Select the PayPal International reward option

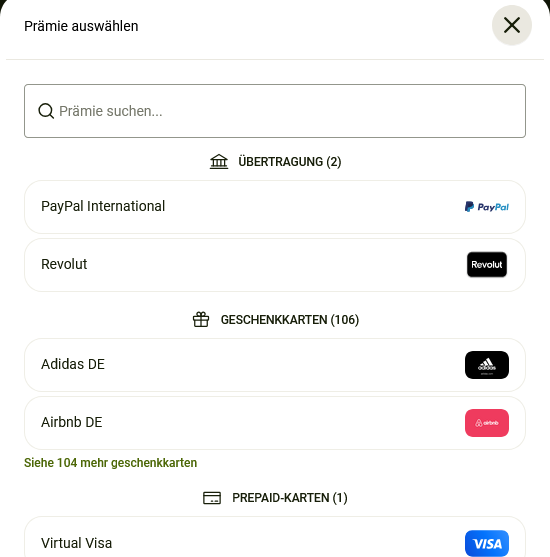[275, 207]
